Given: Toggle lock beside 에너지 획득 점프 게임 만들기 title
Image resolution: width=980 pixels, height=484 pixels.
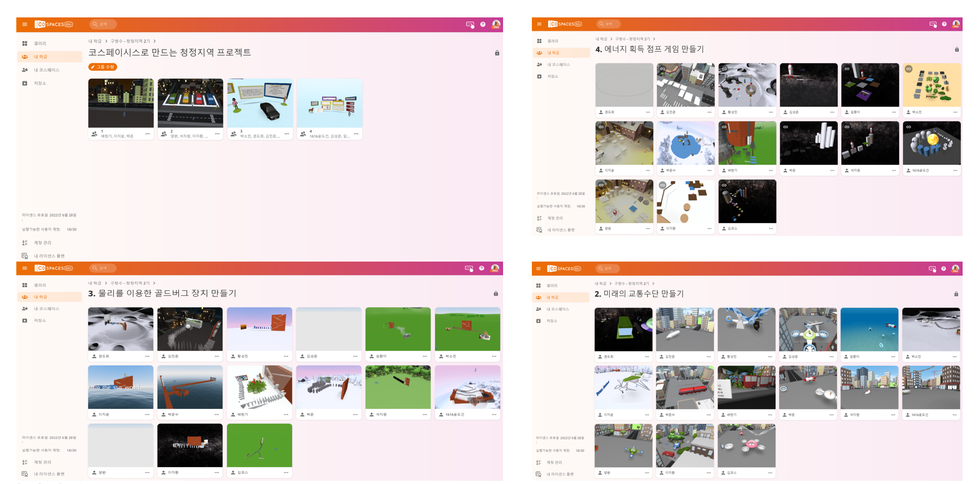Looking at the screenshot, I should pos(957,49).
